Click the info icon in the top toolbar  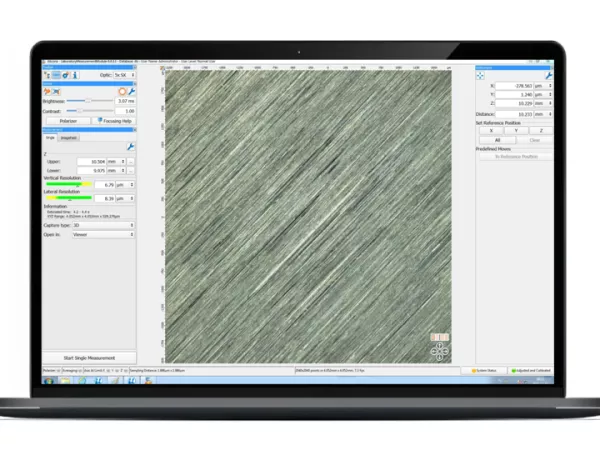[x=73, y=75]
